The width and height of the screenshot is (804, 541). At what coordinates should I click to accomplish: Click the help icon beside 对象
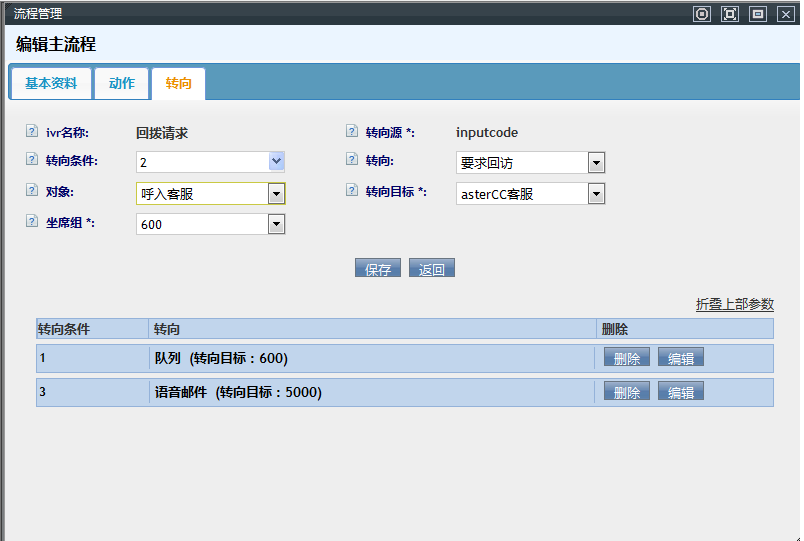pyautogui.click(x=31, y=190)
